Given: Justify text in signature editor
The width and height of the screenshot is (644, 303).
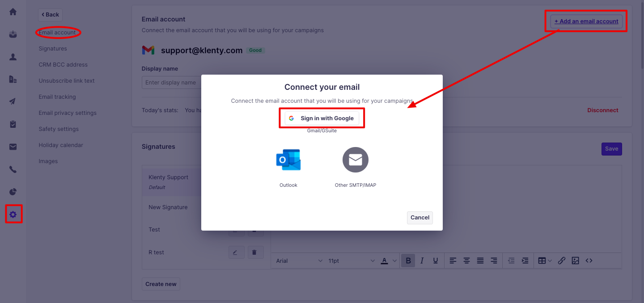Looking at the screenshot, I should pyautogui.click(x=480, y=261).
